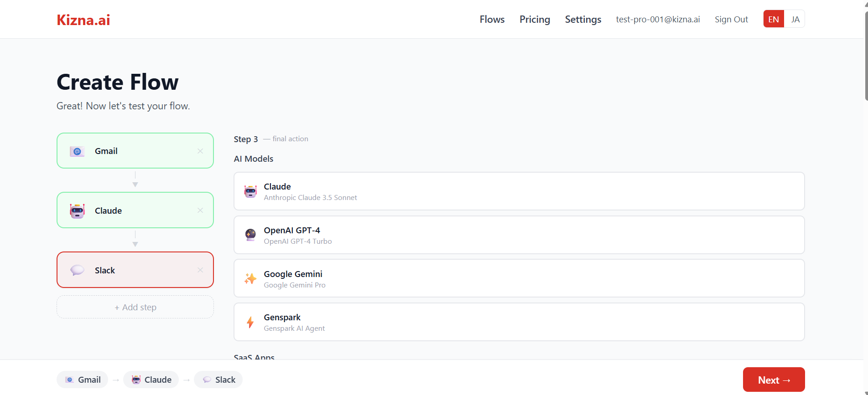Remove the Gmail step with its X
The image size is (868, 395).
click(200, 151)
